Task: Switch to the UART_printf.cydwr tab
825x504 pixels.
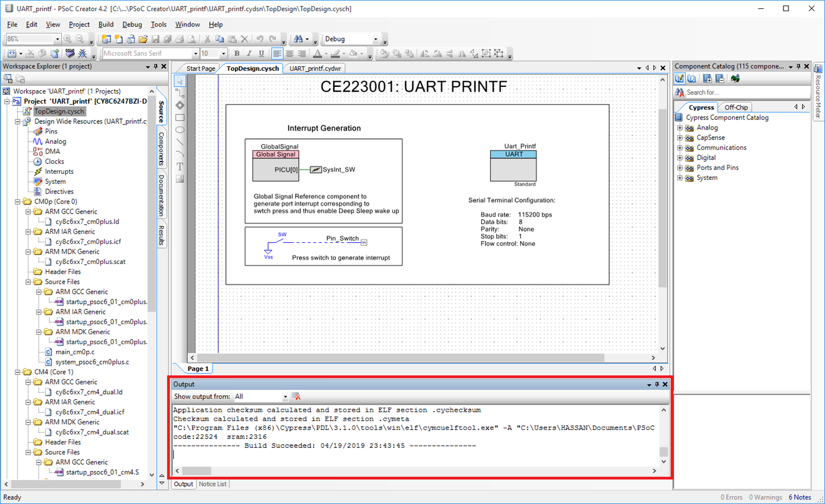Action: [315, 68]
